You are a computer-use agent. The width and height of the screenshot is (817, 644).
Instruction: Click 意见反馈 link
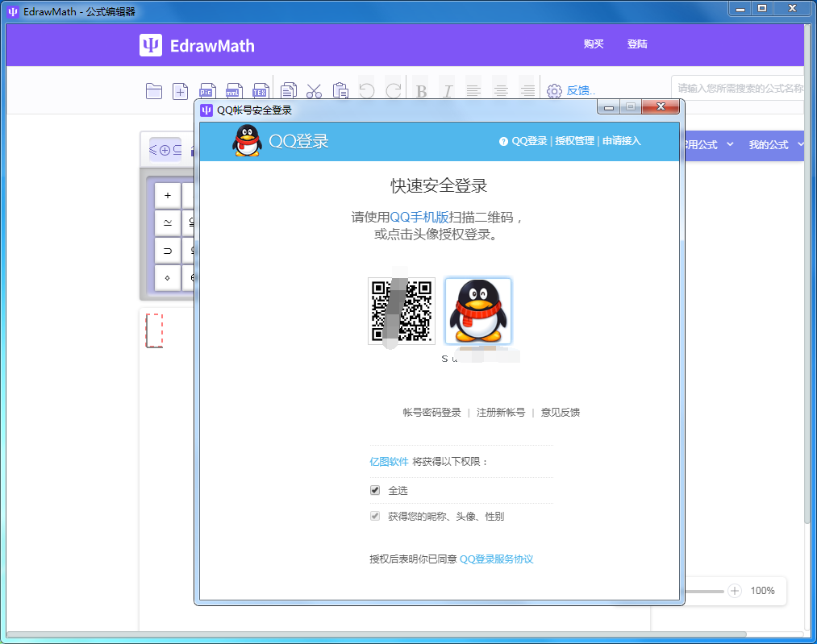click(560, 413)
